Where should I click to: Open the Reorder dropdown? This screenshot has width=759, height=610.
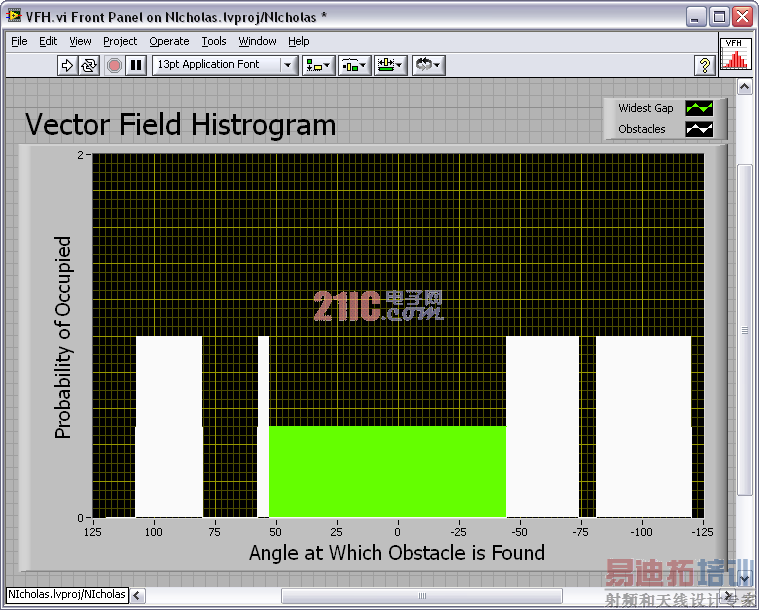click(x=428, y=65)
